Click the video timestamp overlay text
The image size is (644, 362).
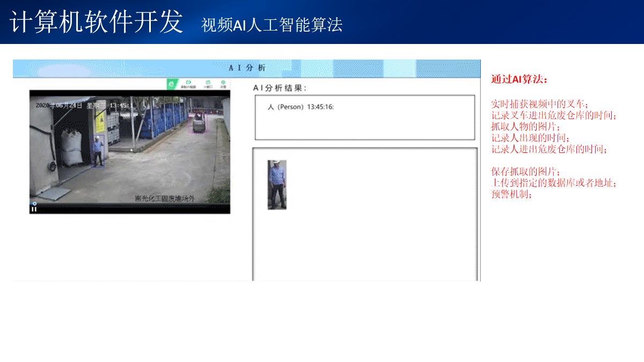point(80,106)
